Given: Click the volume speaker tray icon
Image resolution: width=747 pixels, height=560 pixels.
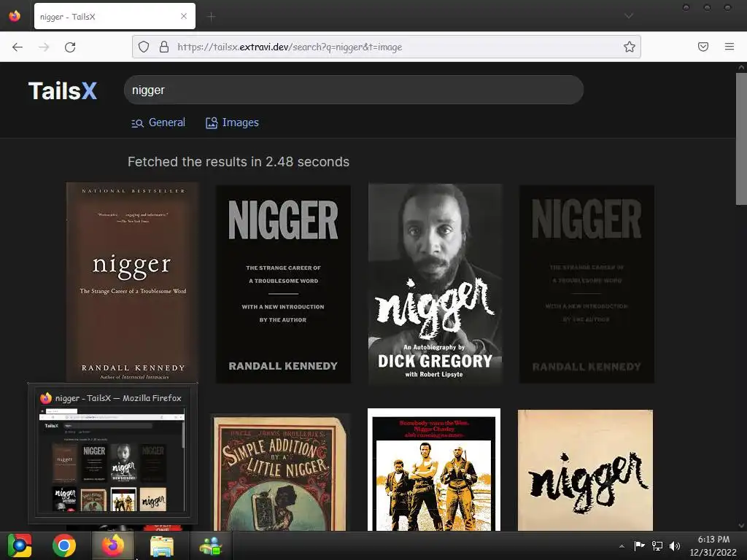Looking at the screenshot, I should pos(675,546).
